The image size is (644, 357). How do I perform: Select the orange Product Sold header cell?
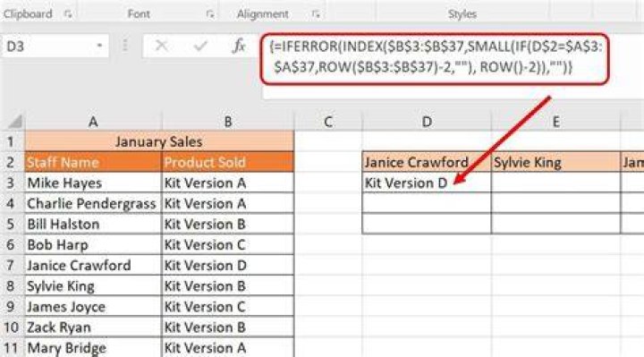pos(228,162)
